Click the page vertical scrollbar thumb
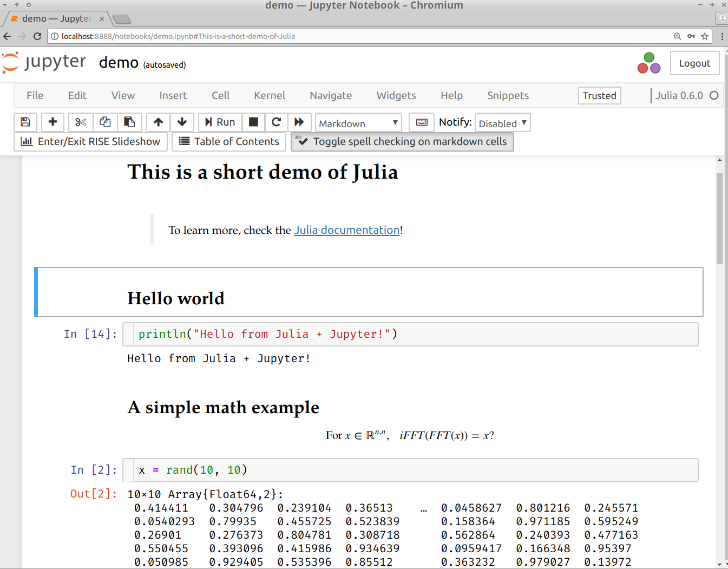Screen dimensions: 728x569 (x=719, y=218)
